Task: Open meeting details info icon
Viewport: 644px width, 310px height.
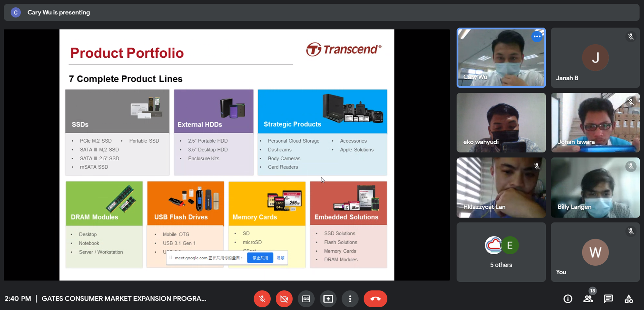Action: [568, 299]
